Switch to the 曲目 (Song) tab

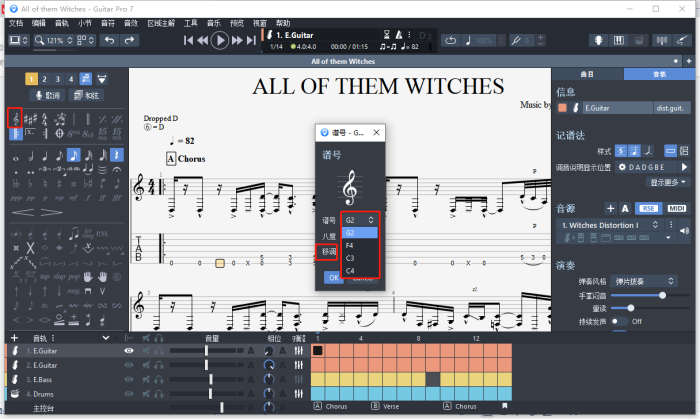586,74
